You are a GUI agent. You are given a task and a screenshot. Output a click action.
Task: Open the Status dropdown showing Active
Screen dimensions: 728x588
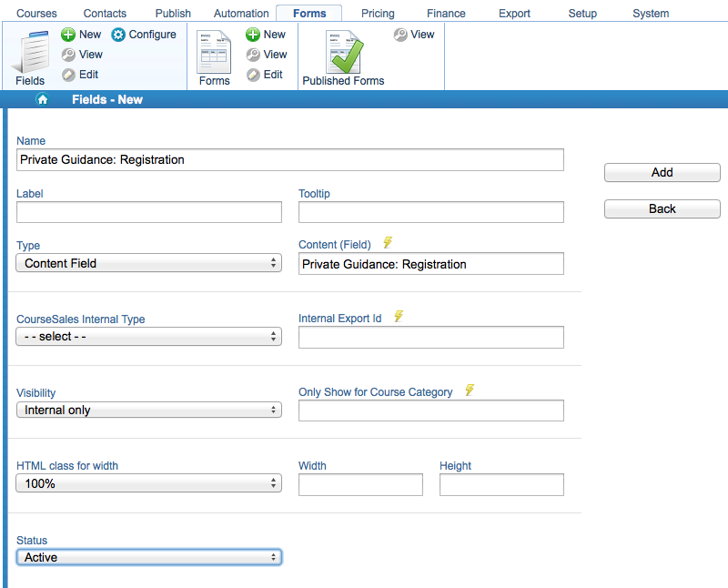tap(149, 557)
